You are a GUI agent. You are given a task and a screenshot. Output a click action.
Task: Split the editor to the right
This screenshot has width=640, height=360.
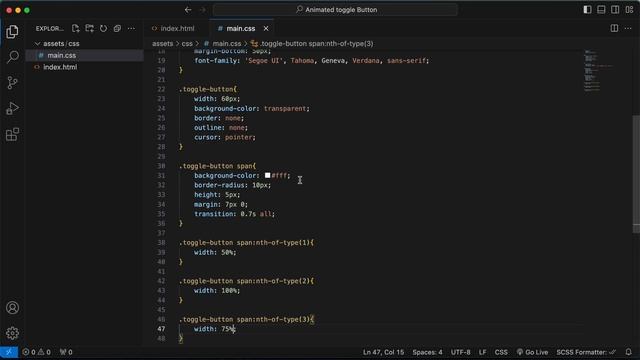(x=614, y=29)
